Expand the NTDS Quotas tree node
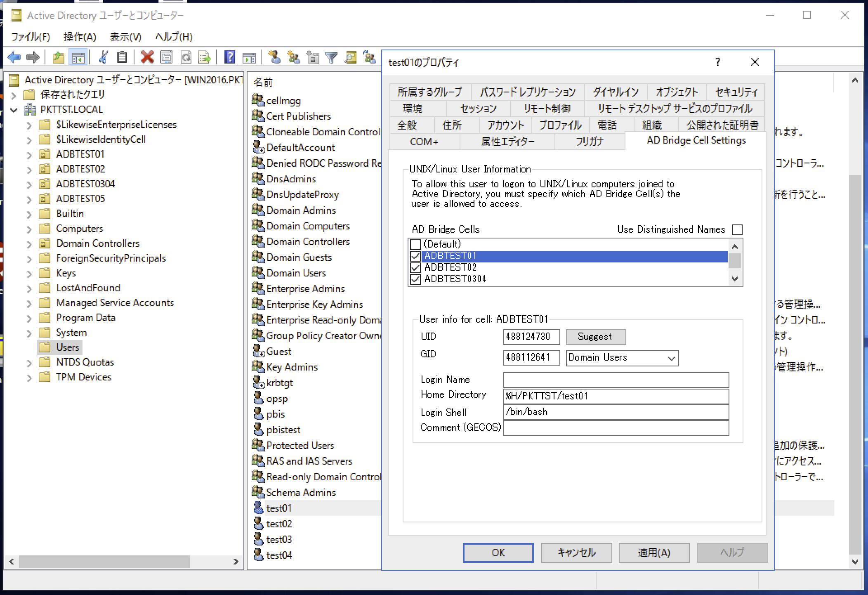The image size is (868, 595). [x=29, y=363]
